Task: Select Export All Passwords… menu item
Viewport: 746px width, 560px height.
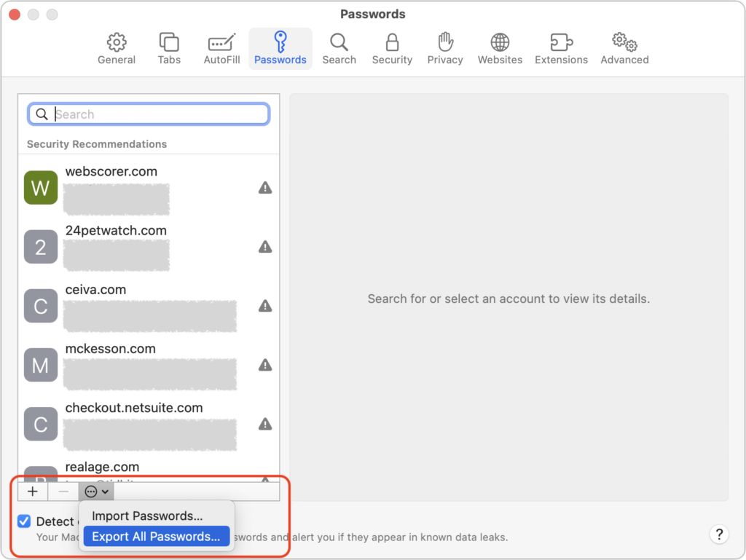Action: pos(156,537)
